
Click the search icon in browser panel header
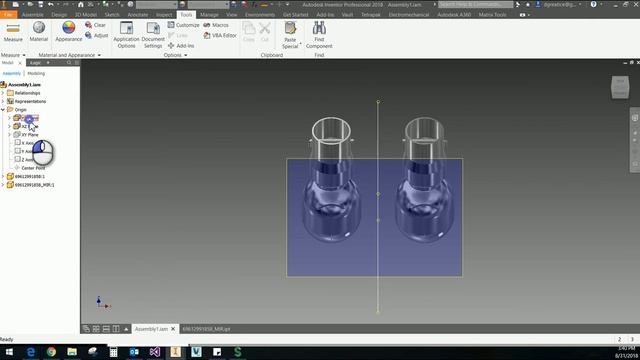coord(69,62)
